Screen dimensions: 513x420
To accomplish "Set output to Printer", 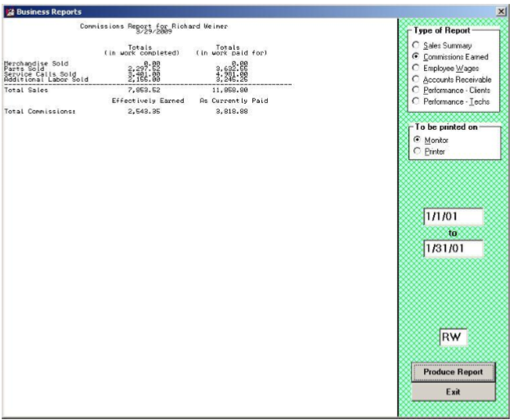I will pos(416,152).
